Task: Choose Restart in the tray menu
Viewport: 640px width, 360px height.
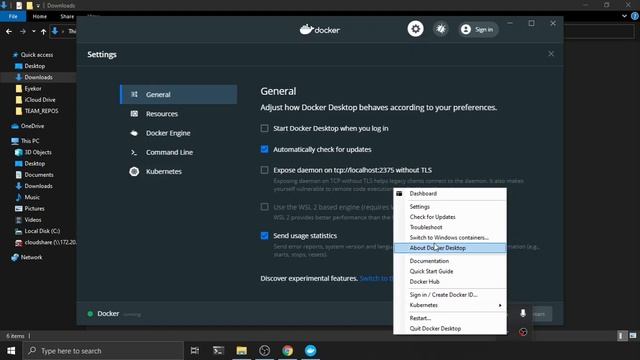Action: [x=450, y=318]
